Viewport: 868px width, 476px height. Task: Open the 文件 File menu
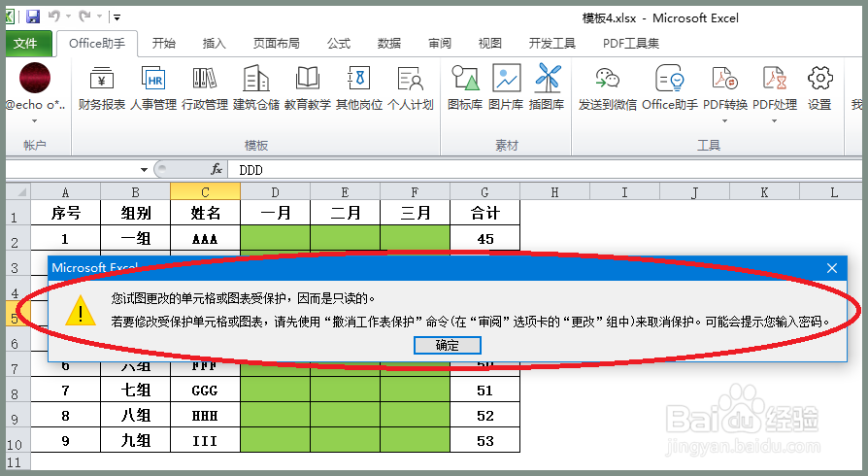26,43
